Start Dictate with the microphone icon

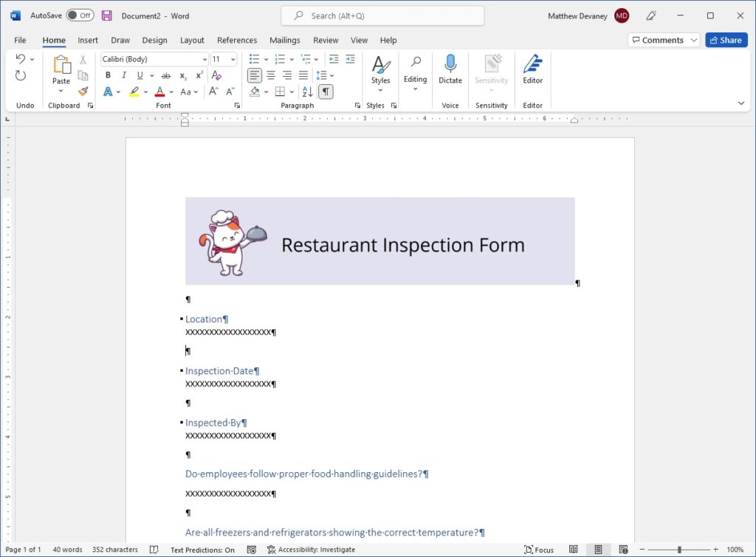click(450, 70)
